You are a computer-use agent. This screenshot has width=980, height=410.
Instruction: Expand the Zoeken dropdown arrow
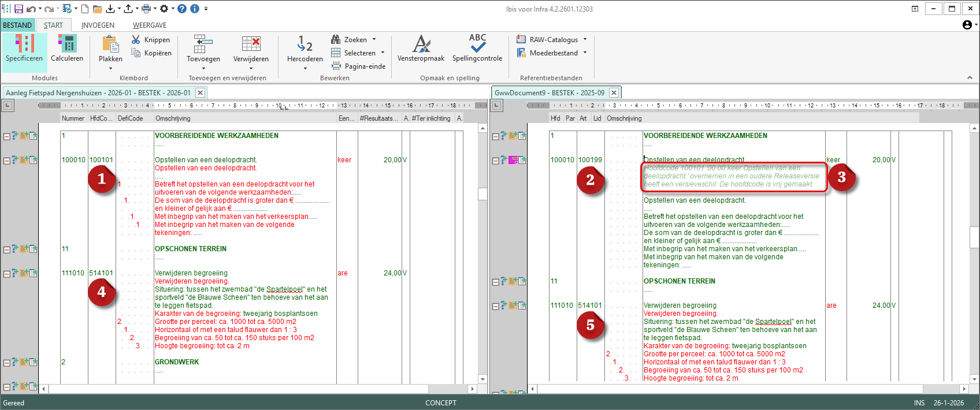click(374, 40)
